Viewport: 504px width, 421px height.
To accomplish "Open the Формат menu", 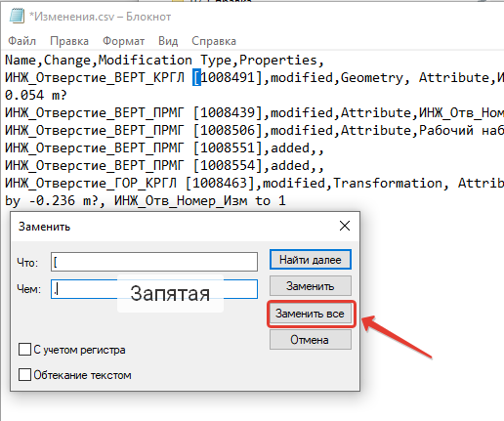I will click(x=123, y=41).
